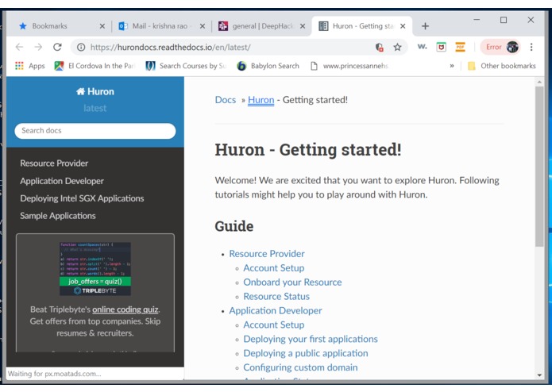Click the Triplebyte ad image

[95, 268]
